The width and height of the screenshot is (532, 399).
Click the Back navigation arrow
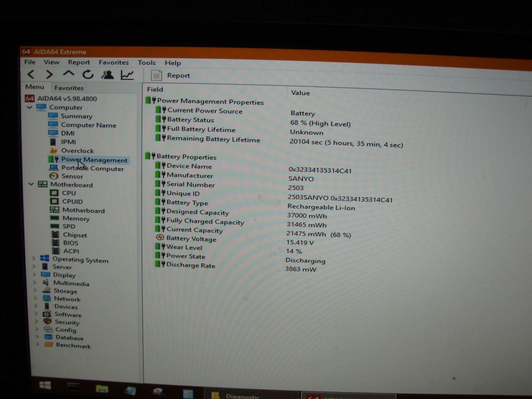31,74
